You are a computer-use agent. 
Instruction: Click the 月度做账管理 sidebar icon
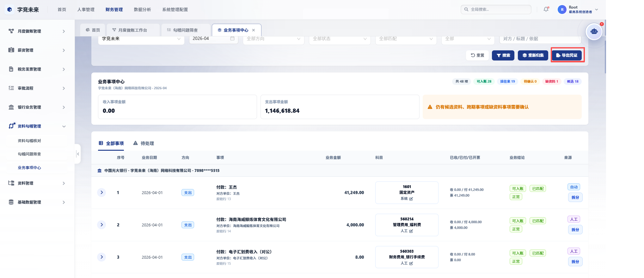click(11, 31)
